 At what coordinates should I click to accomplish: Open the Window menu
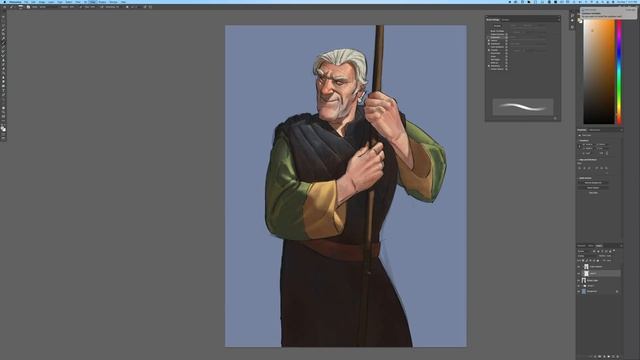coord(112,2)
